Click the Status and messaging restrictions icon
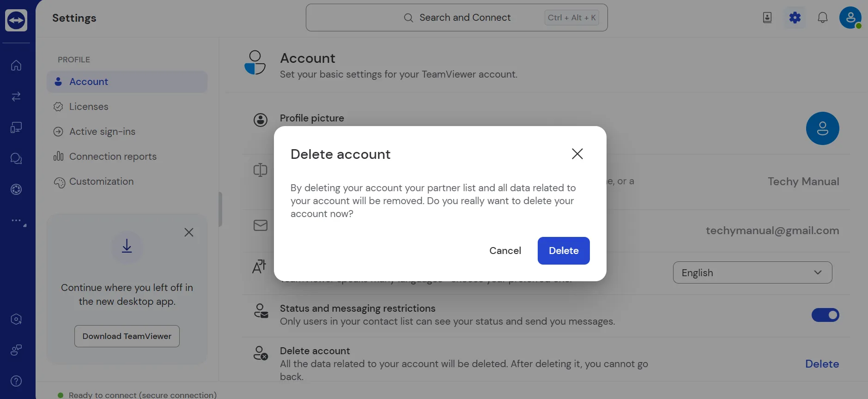 pyautogui.click(x=261, y=311)
